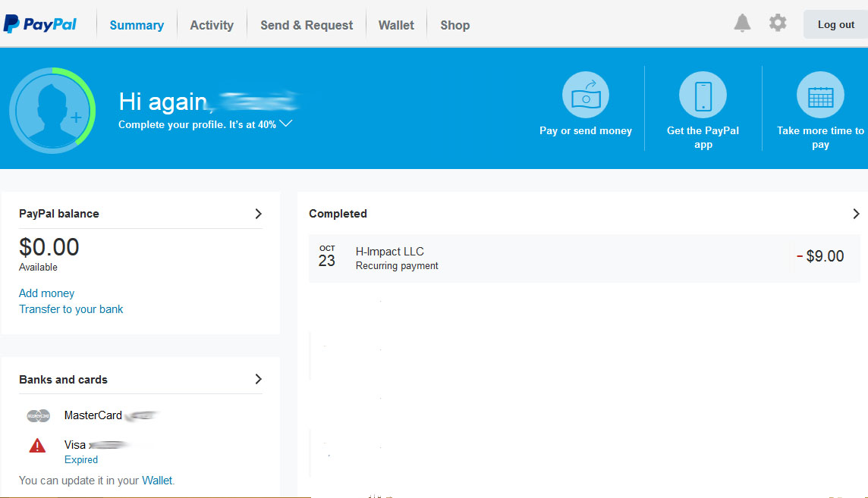Click the Log out button
This screenshot has height=498, width=868.
(x=836, y=24)
